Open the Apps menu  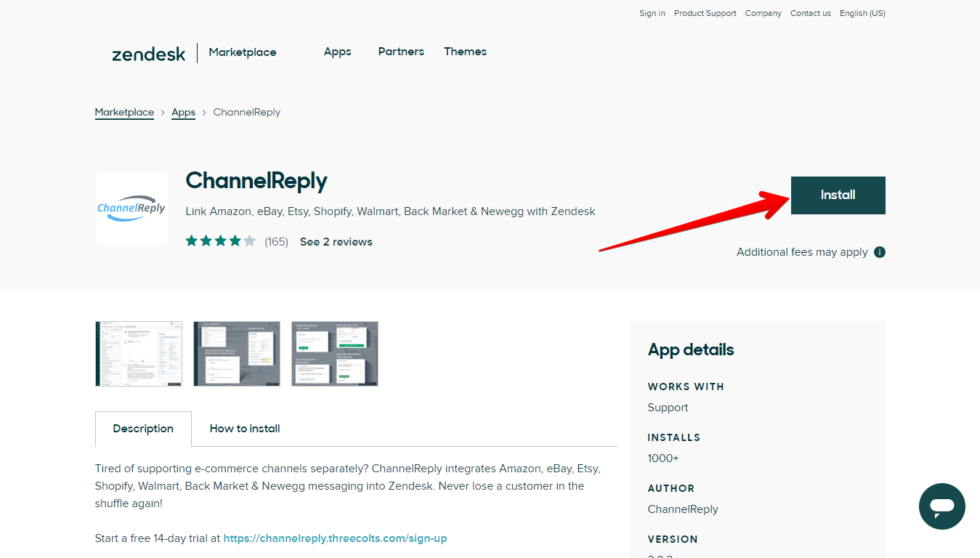pyautogui.click(x=338, y=52)
